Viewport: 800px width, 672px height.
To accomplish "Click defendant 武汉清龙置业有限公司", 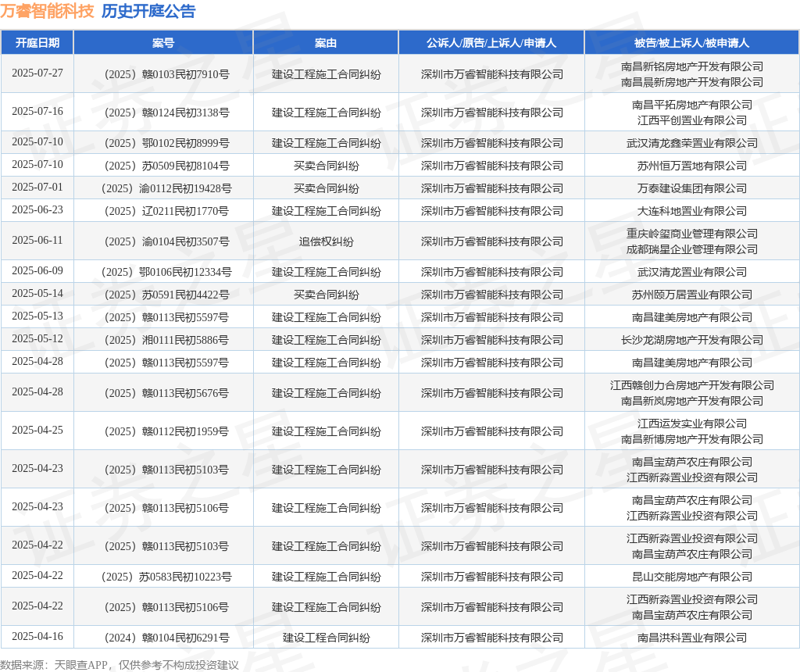I will click(692, 273).
